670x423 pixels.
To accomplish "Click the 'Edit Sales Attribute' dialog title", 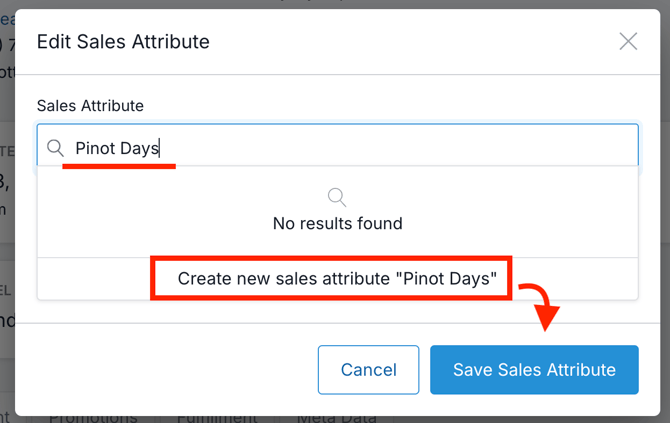I will click(123, 41).
